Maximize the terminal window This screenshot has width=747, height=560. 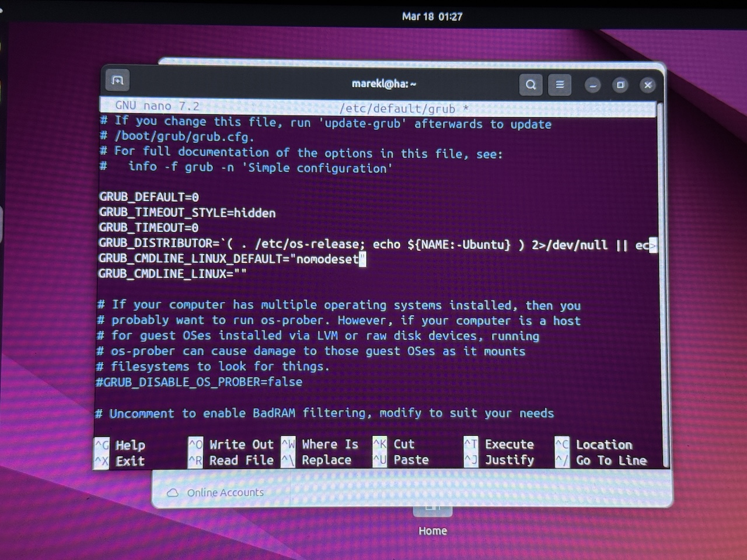(620, 85)
